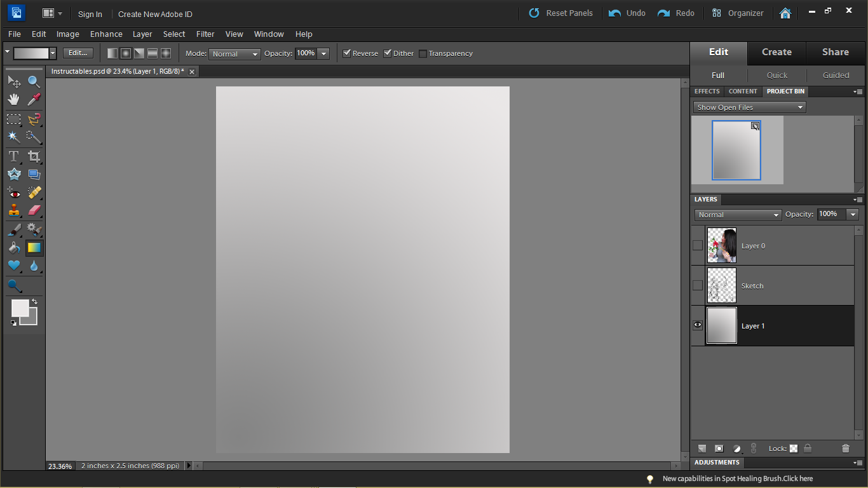Swap foreground and background colors
868x488 pixels.
[x=35, y=302]
